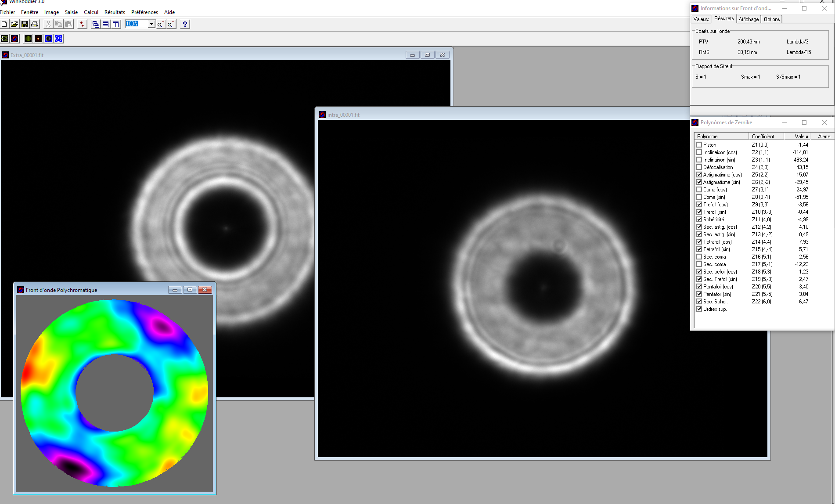The width and height of the screenshot is (835, 504).
Task: Focus the intra_00001.fit window title bar
Action: (x=502, y=115)
